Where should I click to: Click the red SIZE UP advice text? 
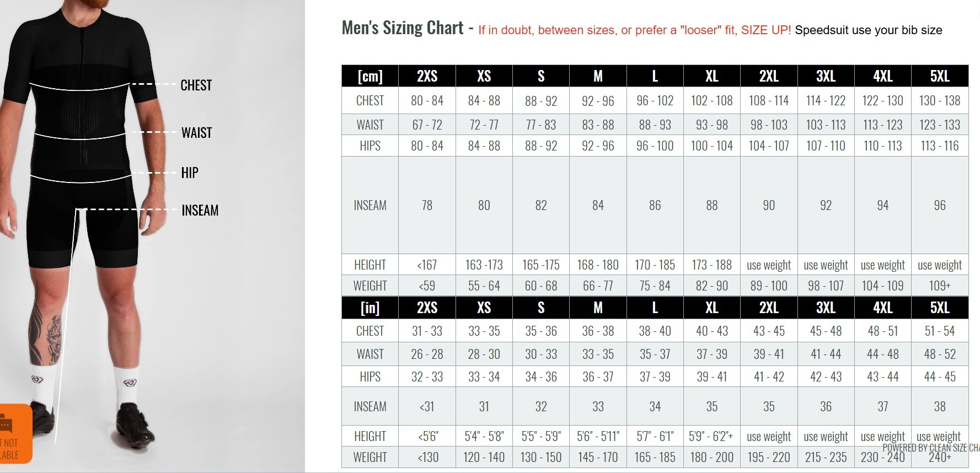(634, 30)
